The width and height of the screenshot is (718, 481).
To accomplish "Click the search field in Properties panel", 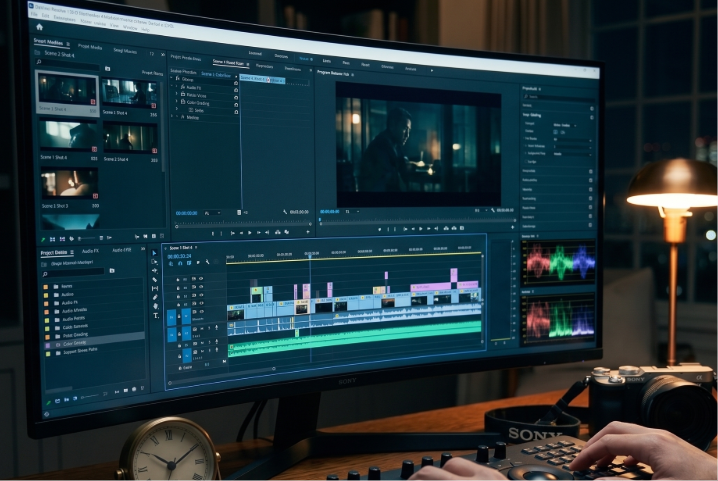I will (x=559, y=97).
